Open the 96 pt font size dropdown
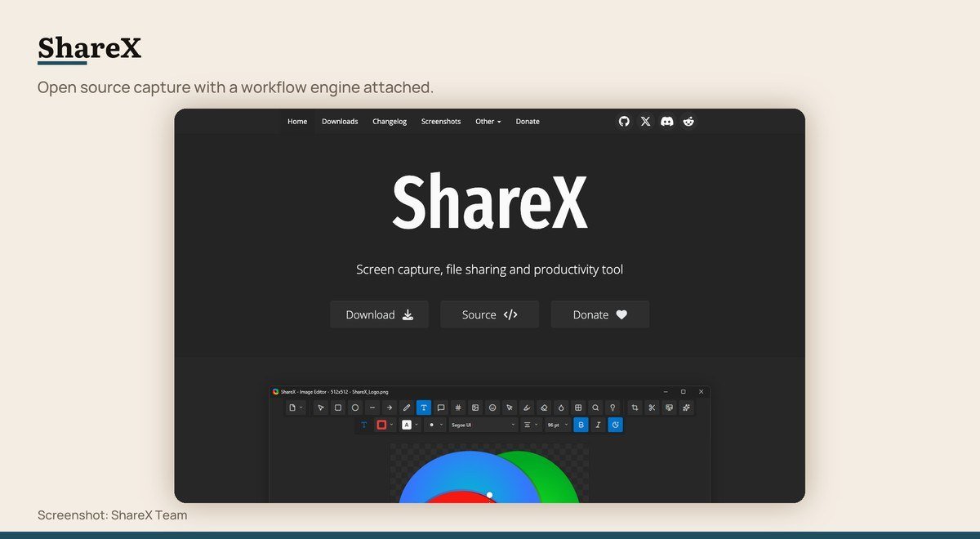The image size is (980, 539). 559,425
